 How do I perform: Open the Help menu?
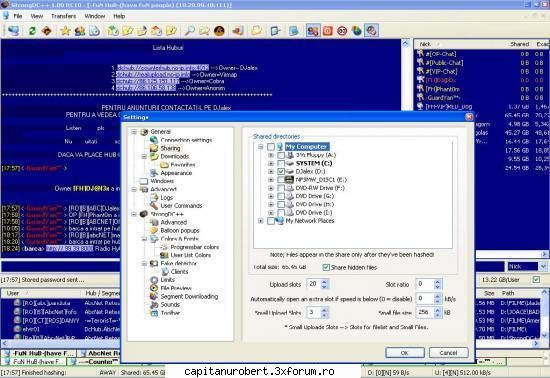[x=119, y=16]
